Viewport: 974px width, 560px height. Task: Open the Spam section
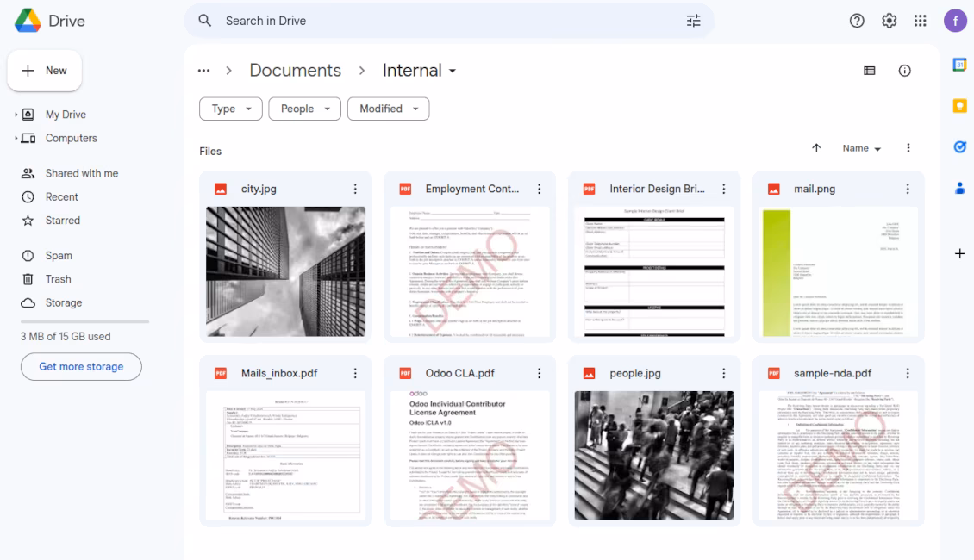coord(59,256)
